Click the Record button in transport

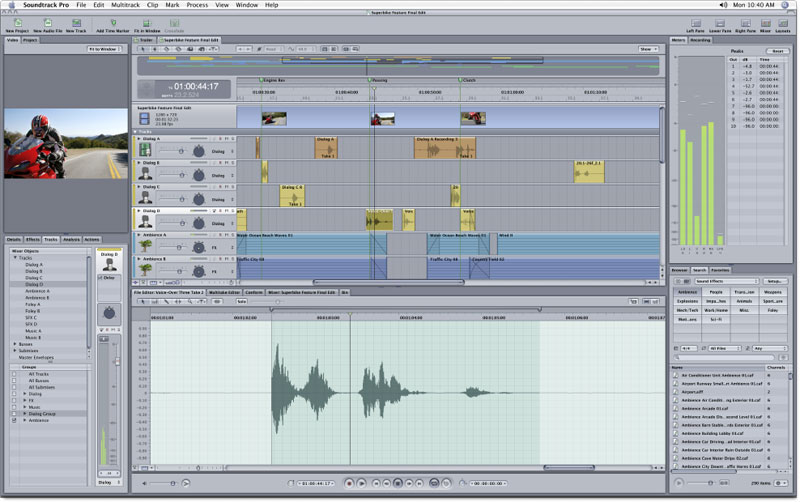pyautogui.click(x=349, y=483)
